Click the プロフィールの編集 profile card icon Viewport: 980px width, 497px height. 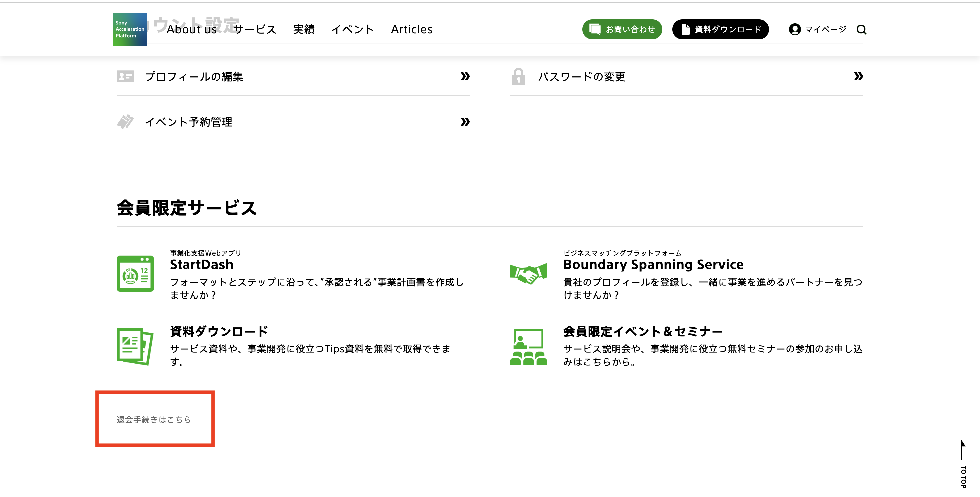coord(126,76)
